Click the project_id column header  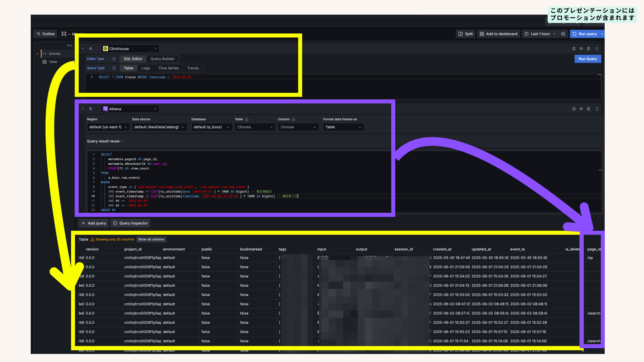tap(133, 249)
